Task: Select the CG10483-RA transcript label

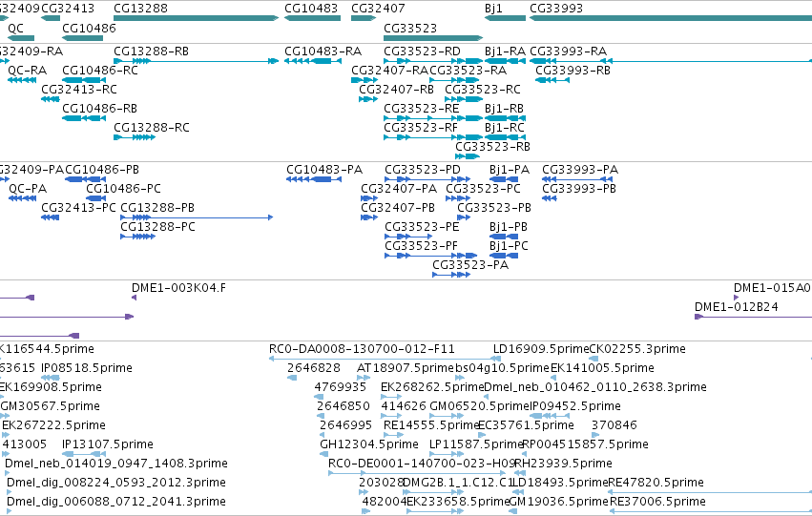Action: click(323, 52)
